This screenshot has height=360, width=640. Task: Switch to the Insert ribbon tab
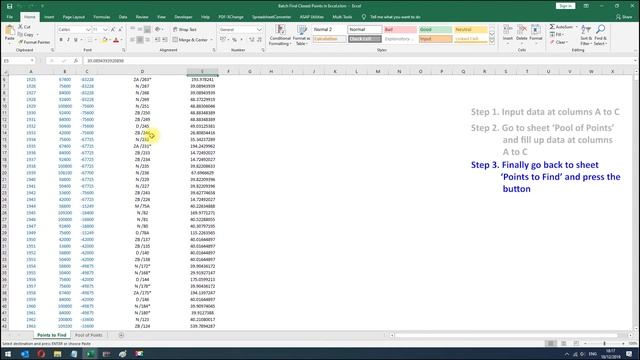(49, 17)
